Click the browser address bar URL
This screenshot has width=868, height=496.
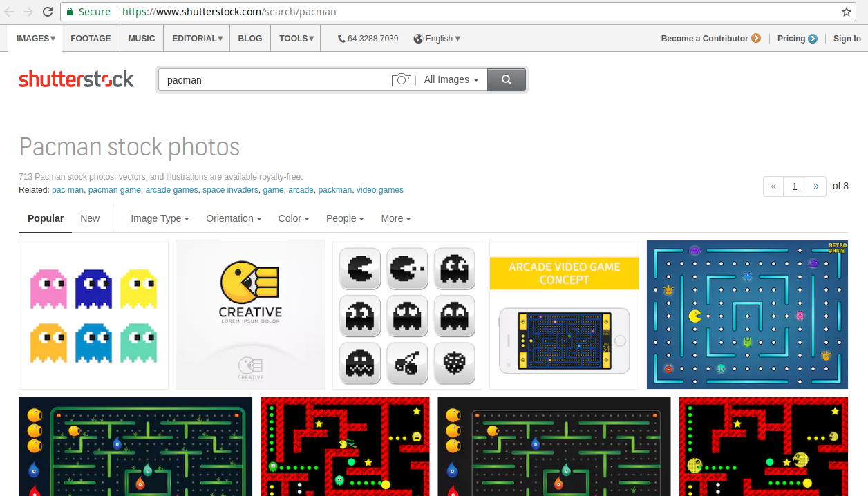229,12
